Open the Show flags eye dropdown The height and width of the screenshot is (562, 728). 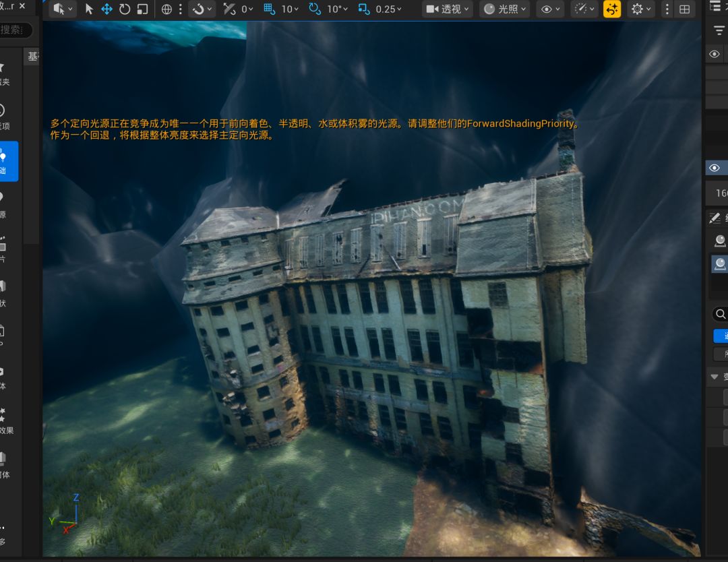click(550, 9)
